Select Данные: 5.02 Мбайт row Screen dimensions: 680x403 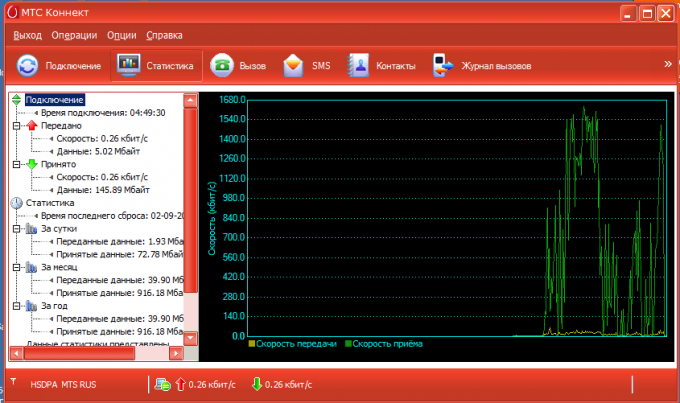click(x=98, y=151)
